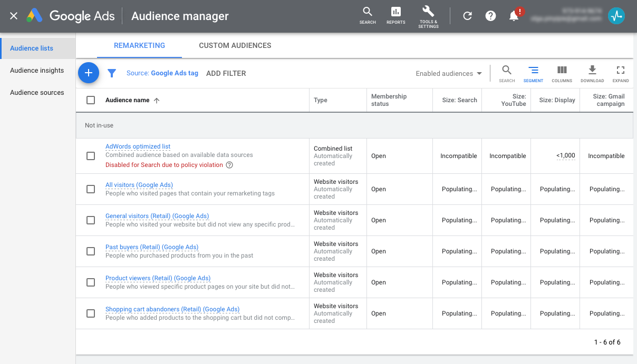637x364 pixels.
Task: Open the All visitors (Google Ads) link
Action: coord(139,185)
